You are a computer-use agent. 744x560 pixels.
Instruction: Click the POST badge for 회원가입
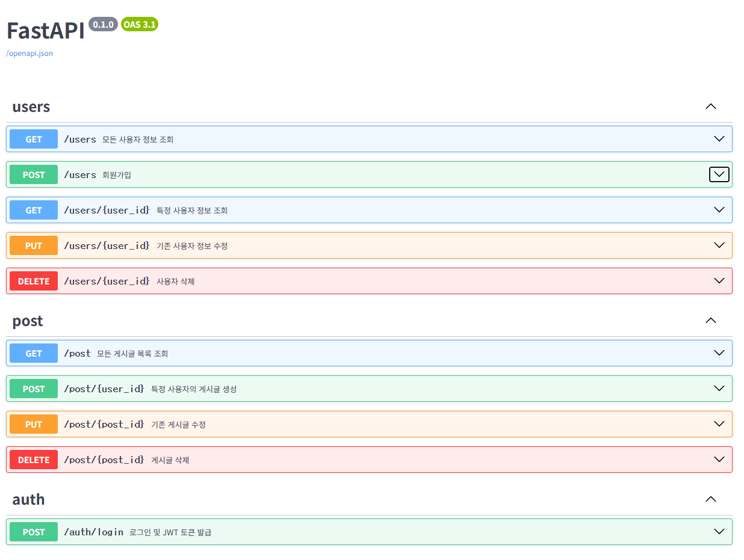point(34,174)
